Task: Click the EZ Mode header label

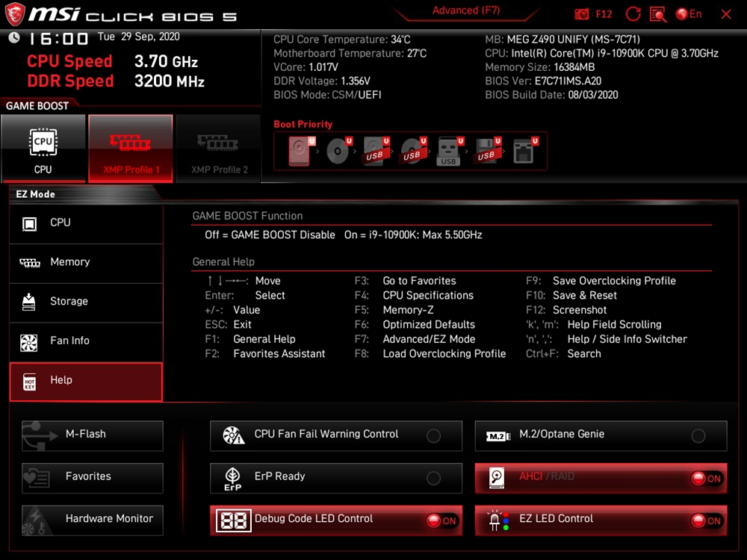Action: (x=35, y=194)
